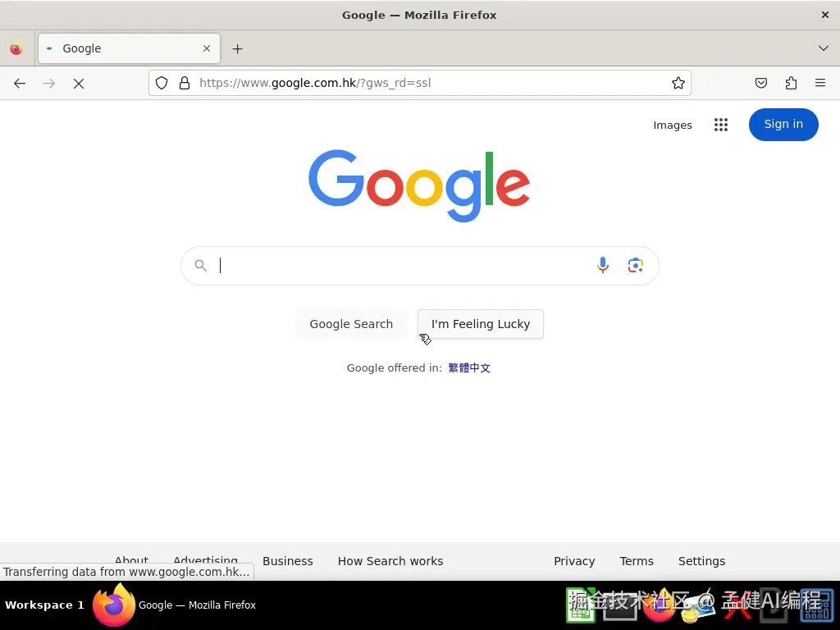Screen dimensions: 840x630
Task: Open How Search works link
Action: pos(390,561)
